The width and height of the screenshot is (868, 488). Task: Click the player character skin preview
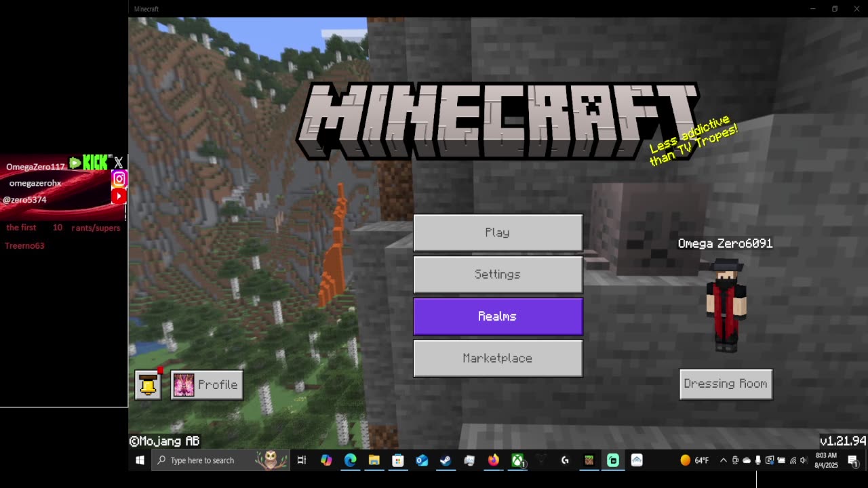726,306
